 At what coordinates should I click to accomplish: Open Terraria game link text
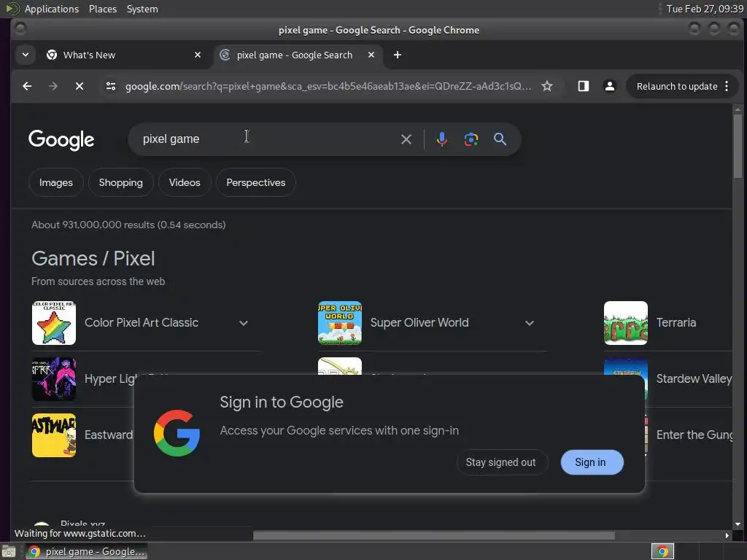tap(676, 323)
